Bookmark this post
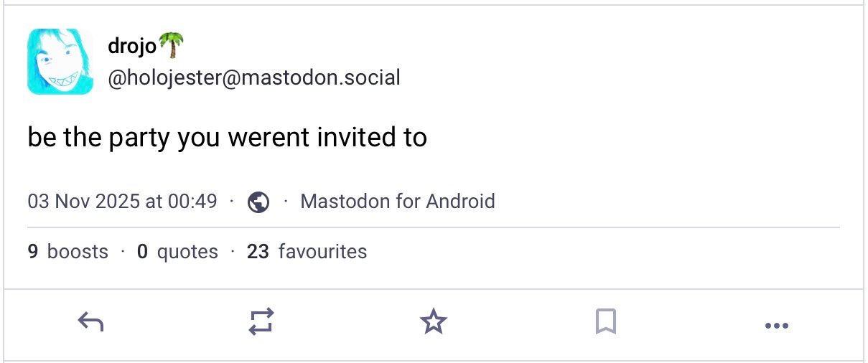 click(605, 322)
